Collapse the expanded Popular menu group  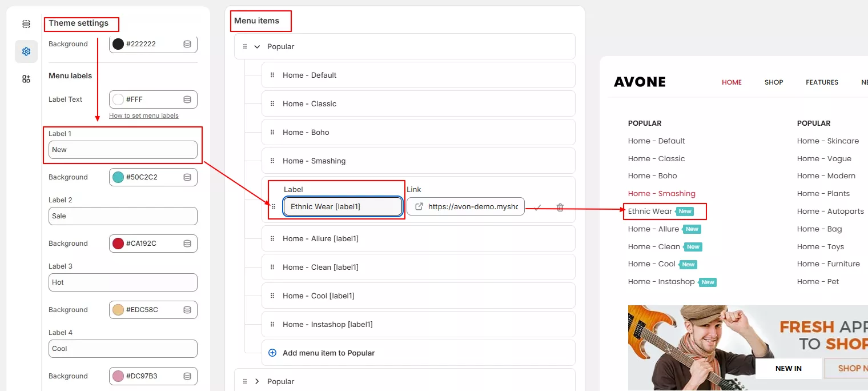pos(257,47)
